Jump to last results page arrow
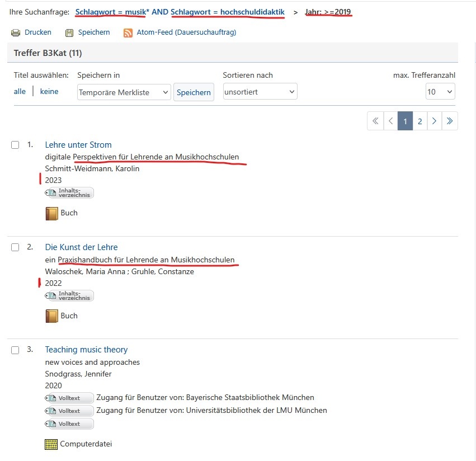This screenshot has width=476, height=461. point(450,121)
